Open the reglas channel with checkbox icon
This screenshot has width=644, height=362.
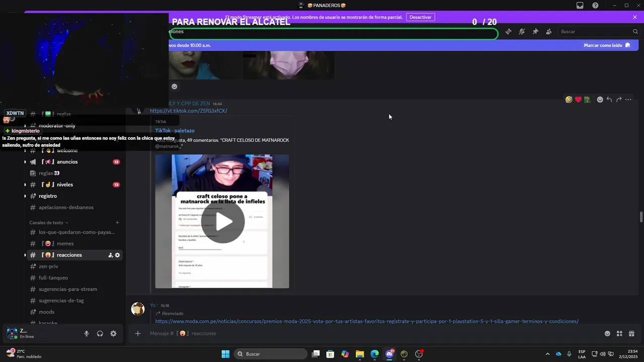tap(49, 173)
